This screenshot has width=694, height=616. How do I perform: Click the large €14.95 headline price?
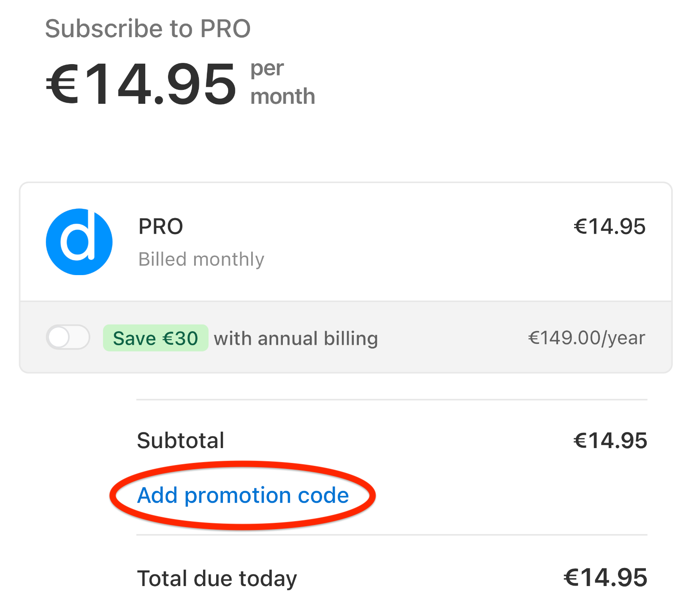point(141,84)
